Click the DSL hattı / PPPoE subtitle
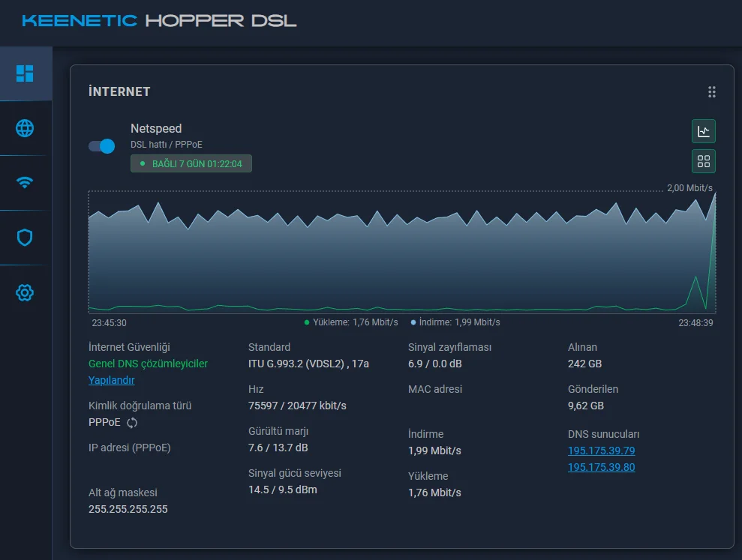The width and height of the screenshot is (742, 560). 166,145
